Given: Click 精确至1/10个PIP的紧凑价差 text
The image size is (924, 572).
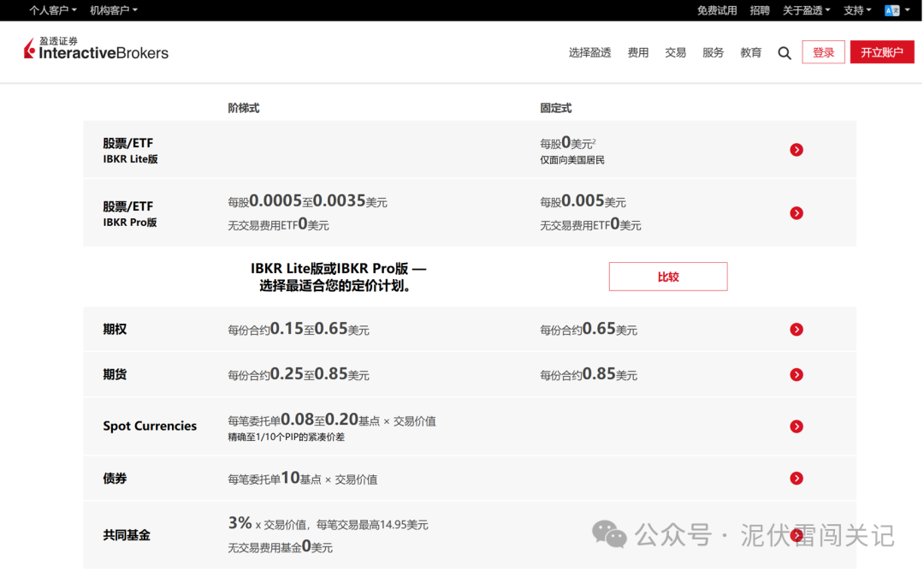Looking at the screenshot, I should 287,437.
